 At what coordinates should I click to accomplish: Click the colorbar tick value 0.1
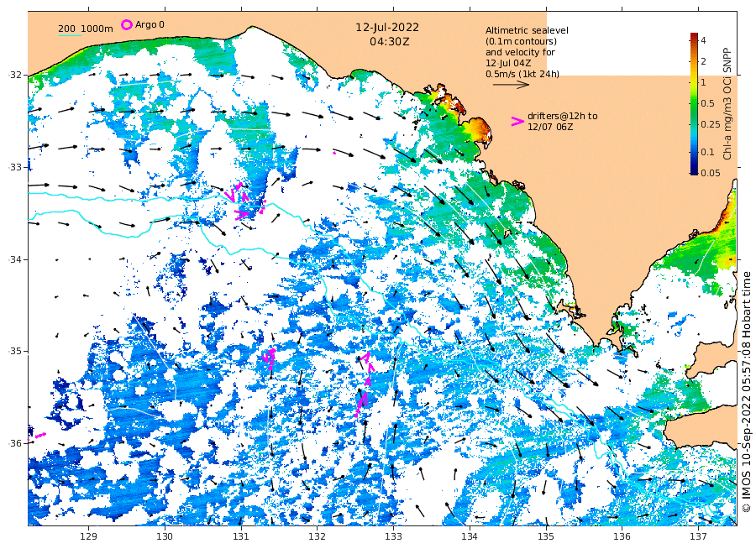(x=708, y=152)
